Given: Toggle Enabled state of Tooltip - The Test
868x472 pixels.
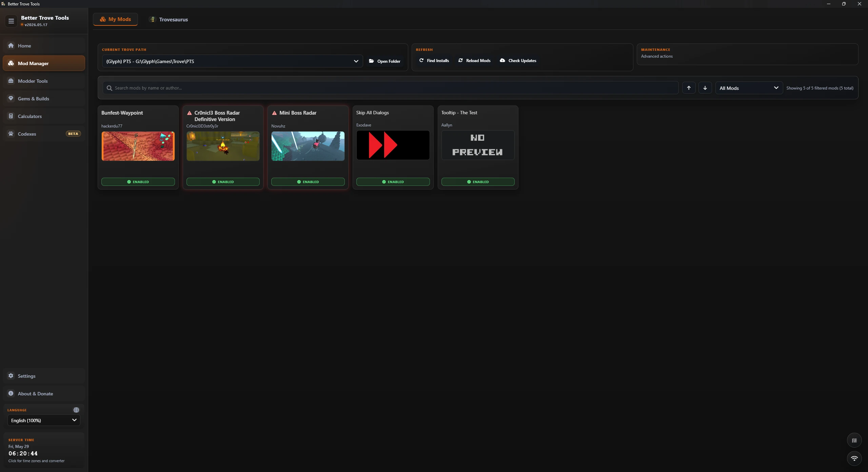Looking at the screenshot, I should (478, 182).
